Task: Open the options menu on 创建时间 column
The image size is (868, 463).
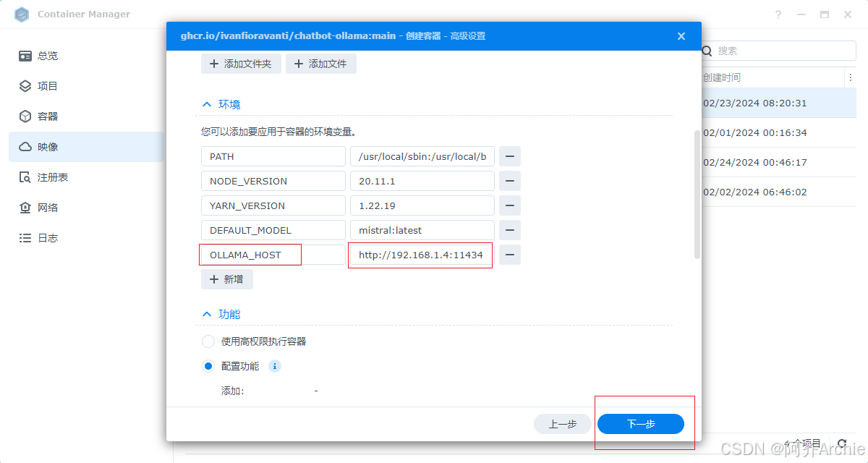Action: tap(851, 77)
